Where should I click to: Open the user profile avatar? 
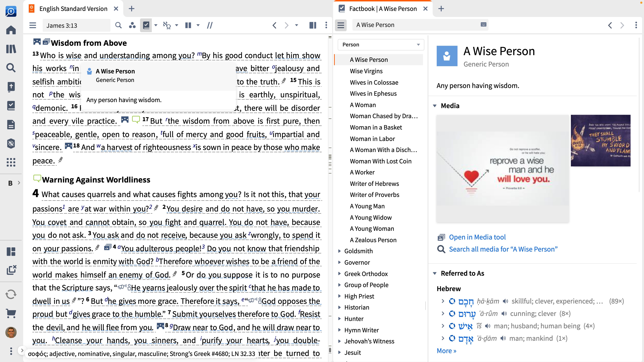(11, 332)
